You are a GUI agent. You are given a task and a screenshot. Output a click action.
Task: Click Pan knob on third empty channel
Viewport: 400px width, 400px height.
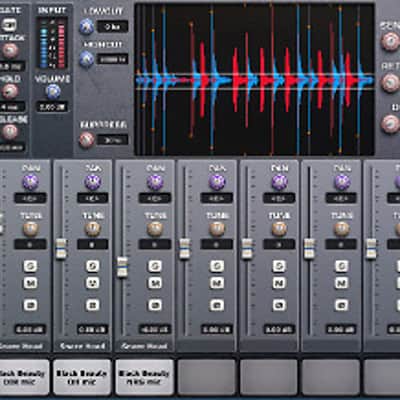click(342, 182)
